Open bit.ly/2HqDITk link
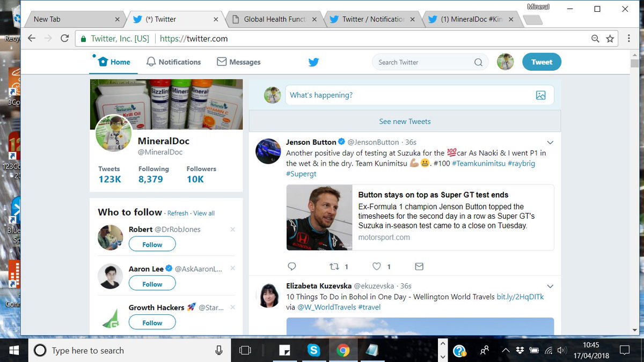644x362 pixels. (520, 297)
